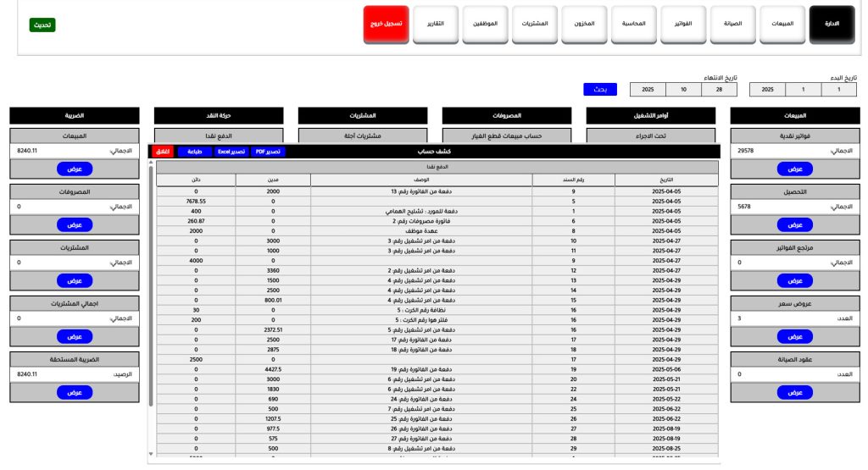Click عرض under عقود الصيانة
The image size is (868, 470).
click(x=794, y=393)
